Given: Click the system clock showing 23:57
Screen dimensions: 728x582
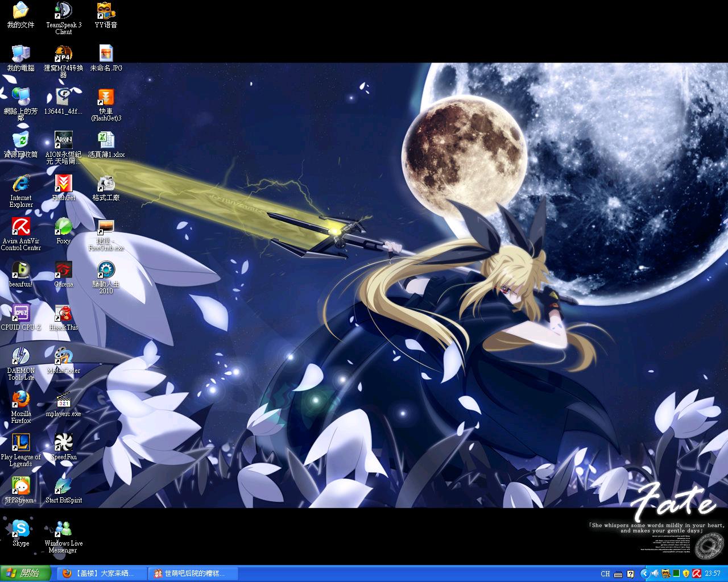Looking at the screenshot, I should click(x=713, y=573).
